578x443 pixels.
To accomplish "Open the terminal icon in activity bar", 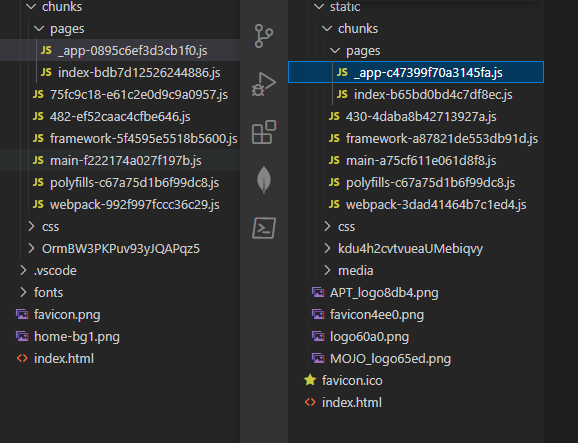I will pyautogui.click(x=264, y=228).
